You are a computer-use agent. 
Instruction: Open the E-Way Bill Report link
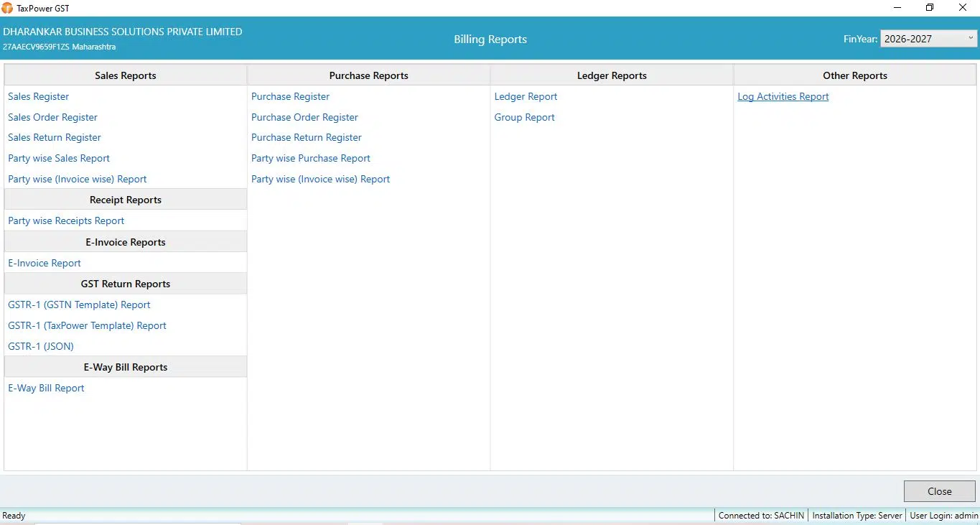46,388
